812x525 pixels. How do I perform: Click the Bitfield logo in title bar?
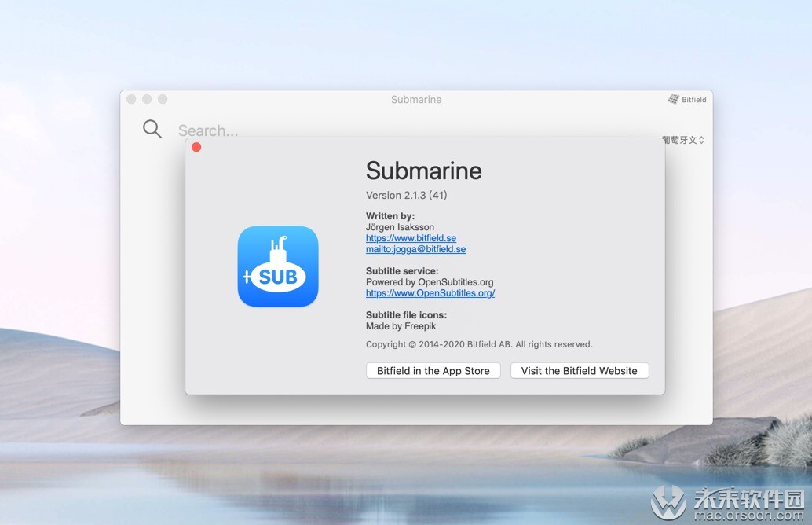point(686,100)
